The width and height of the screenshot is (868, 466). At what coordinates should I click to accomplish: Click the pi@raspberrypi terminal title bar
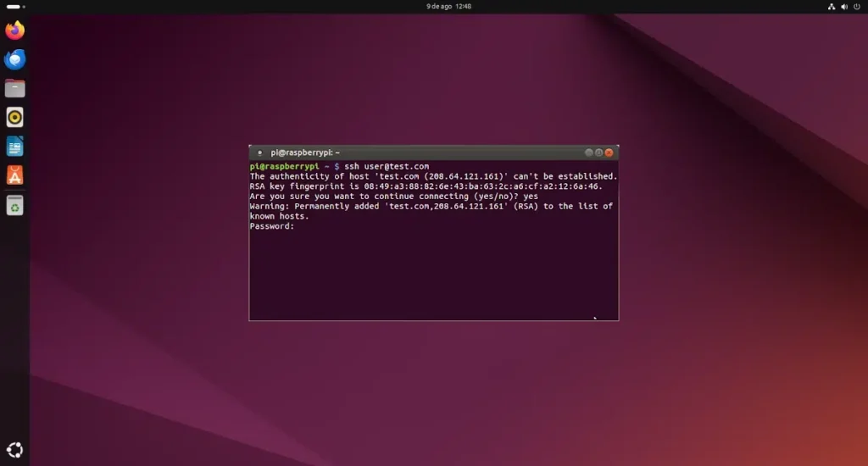point(424,153)
